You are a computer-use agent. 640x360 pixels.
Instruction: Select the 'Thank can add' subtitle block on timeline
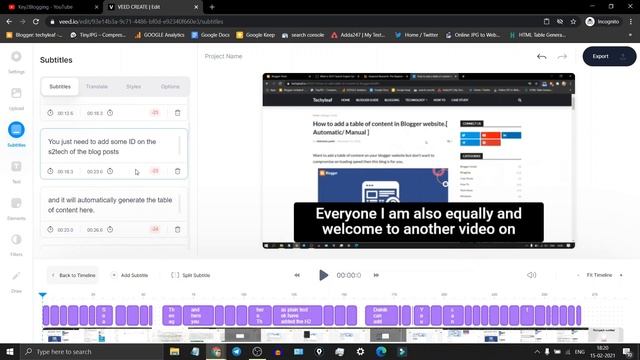pyautogui.click(x=381, y=316)
